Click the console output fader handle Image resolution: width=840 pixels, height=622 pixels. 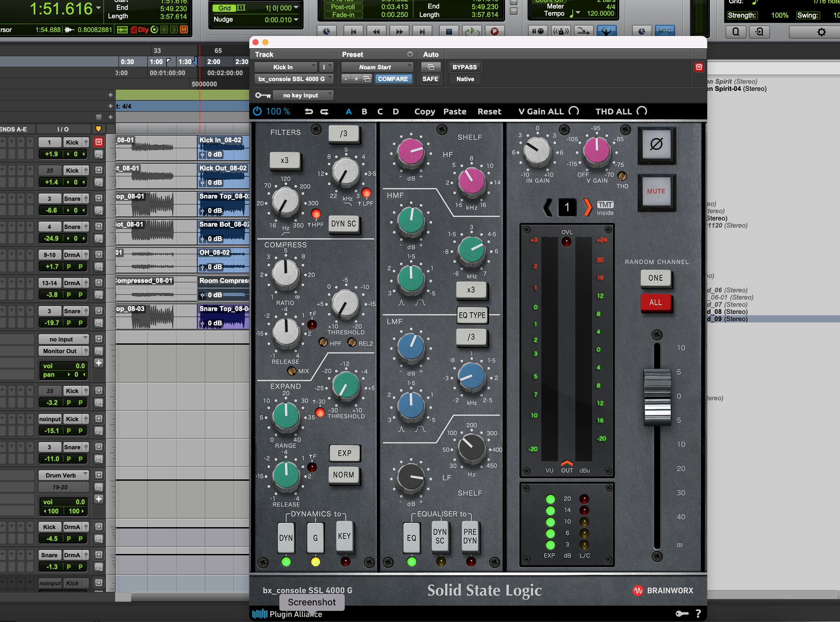657,397
